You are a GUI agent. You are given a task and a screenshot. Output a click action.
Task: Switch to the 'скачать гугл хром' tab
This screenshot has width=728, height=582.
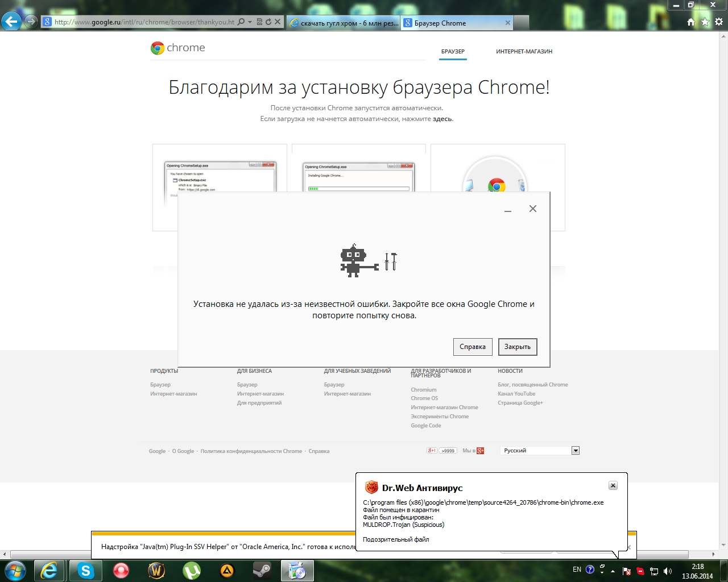343,23
